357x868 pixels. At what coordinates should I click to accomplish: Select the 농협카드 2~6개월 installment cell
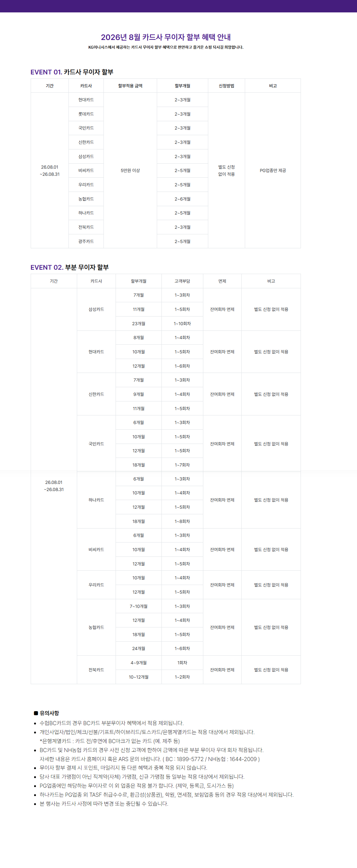pos(183,199)
